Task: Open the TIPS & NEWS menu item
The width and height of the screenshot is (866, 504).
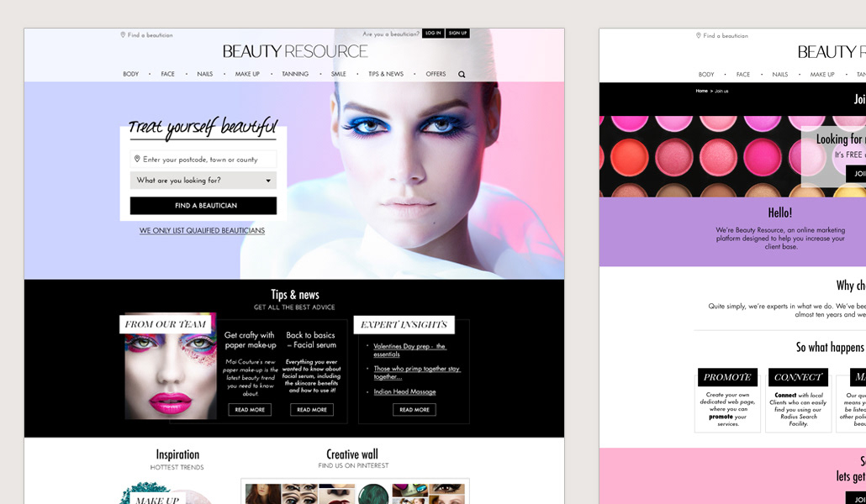Action: click(386, 74)
